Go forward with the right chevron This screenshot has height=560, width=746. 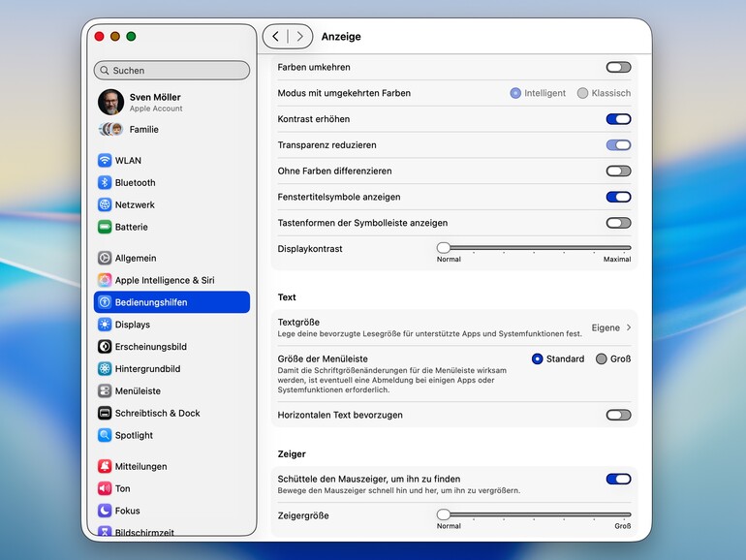(x=299, y=36)
